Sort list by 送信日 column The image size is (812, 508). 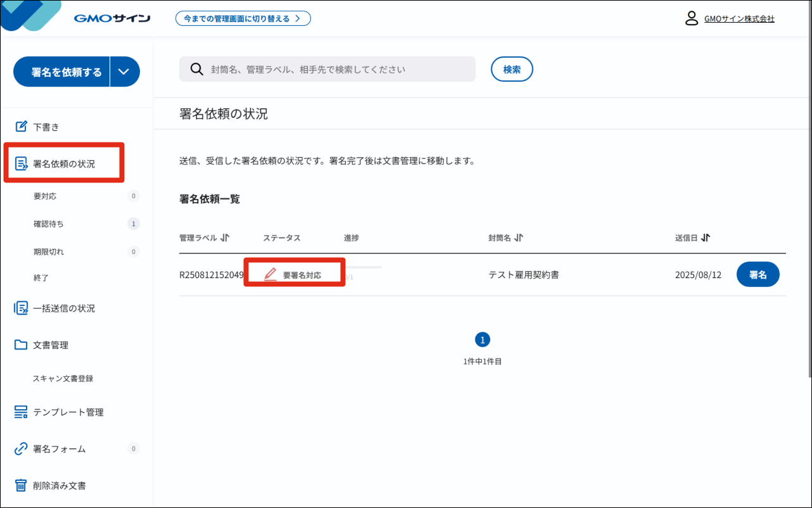point(706,238)
